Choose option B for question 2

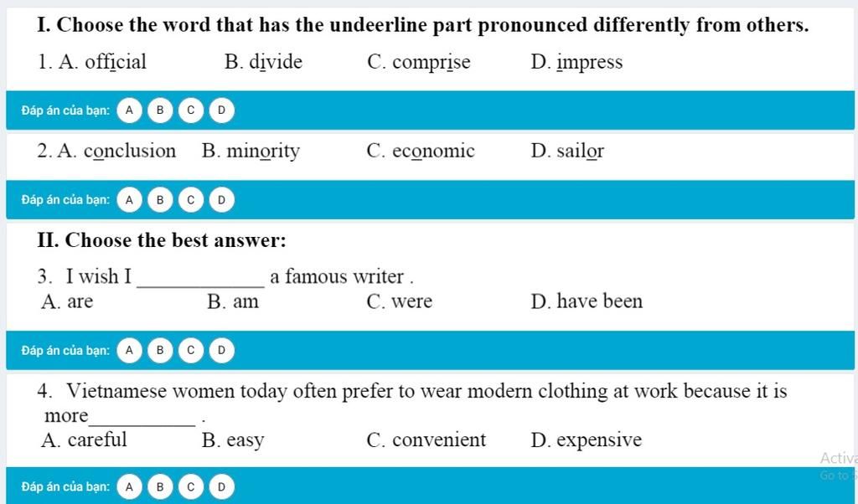(x=160, y=200)
